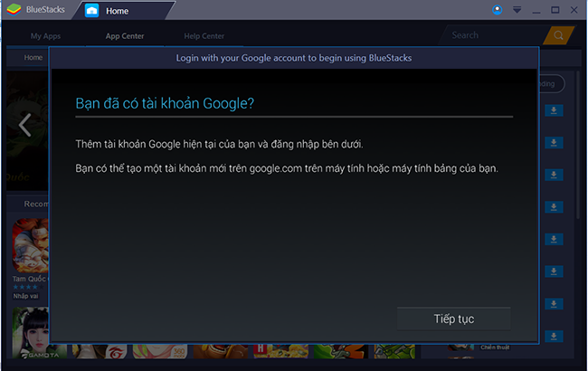Click the first download icon in right list
This screenshot has width=588, height=371.
(x=554, y=110)
